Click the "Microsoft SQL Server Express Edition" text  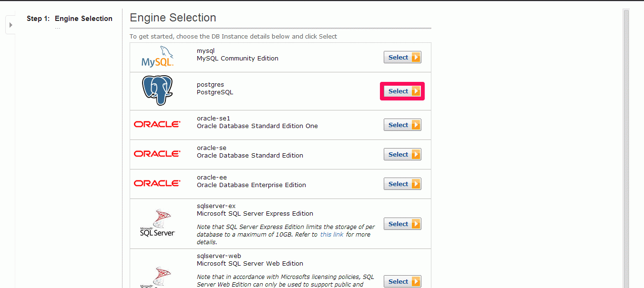[255, 214]
